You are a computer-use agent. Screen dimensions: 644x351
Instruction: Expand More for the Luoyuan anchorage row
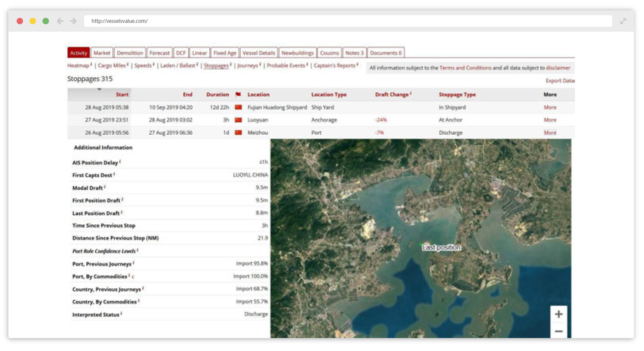click(550, 120)
